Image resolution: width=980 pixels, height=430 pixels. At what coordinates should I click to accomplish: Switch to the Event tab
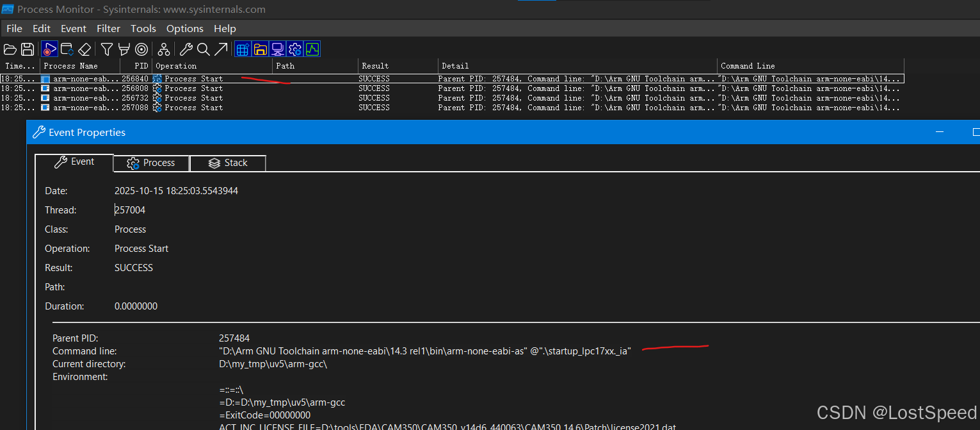pyautogui.click(x=74, y=162)
